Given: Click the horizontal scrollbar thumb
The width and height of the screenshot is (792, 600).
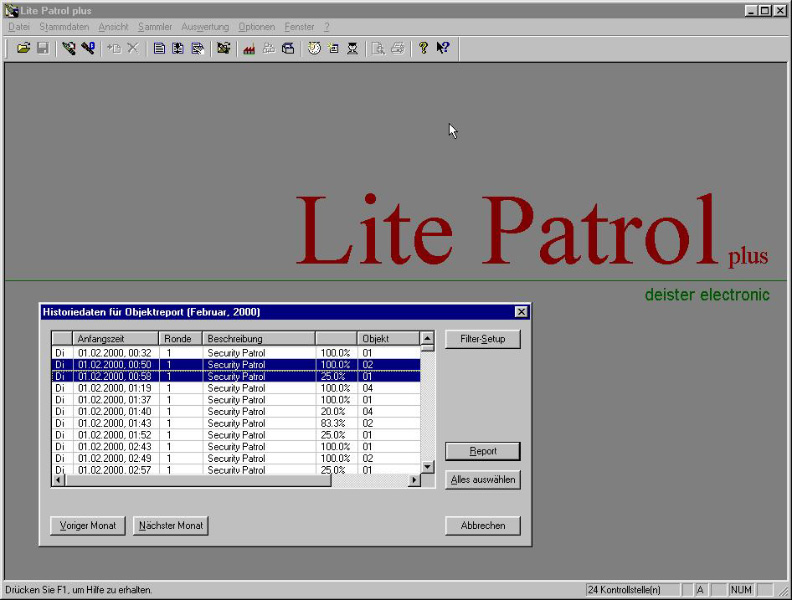Looking at the screenshot, I should pyautogui.click(x=198, y=480).
